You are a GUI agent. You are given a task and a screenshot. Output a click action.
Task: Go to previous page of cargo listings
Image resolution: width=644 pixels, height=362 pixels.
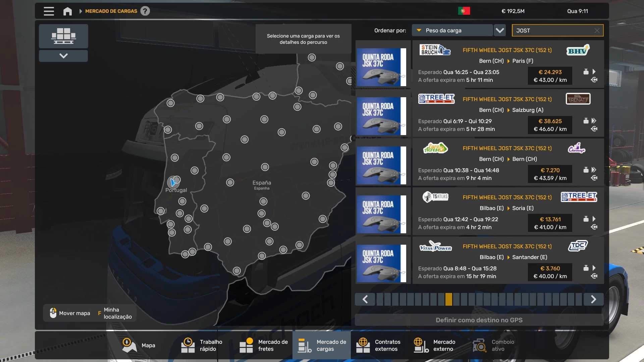pyautogui.click(x=365, y=299)
